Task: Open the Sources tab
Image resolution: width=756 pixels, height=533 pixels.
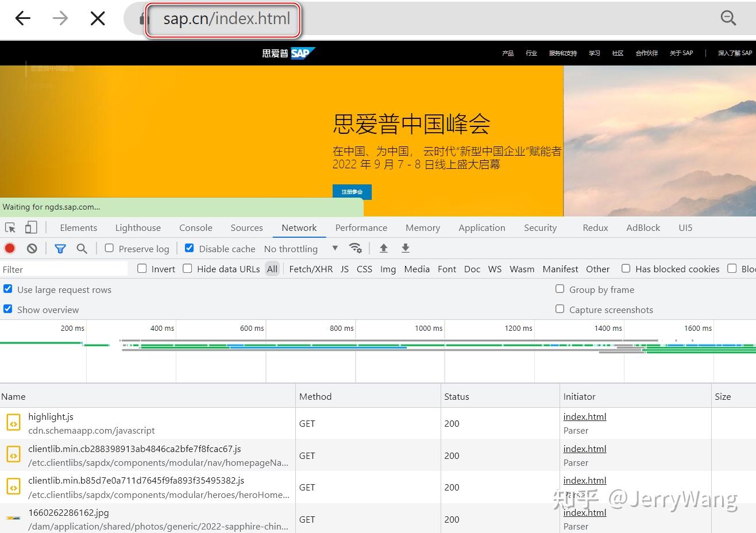Action: (247, 227)
